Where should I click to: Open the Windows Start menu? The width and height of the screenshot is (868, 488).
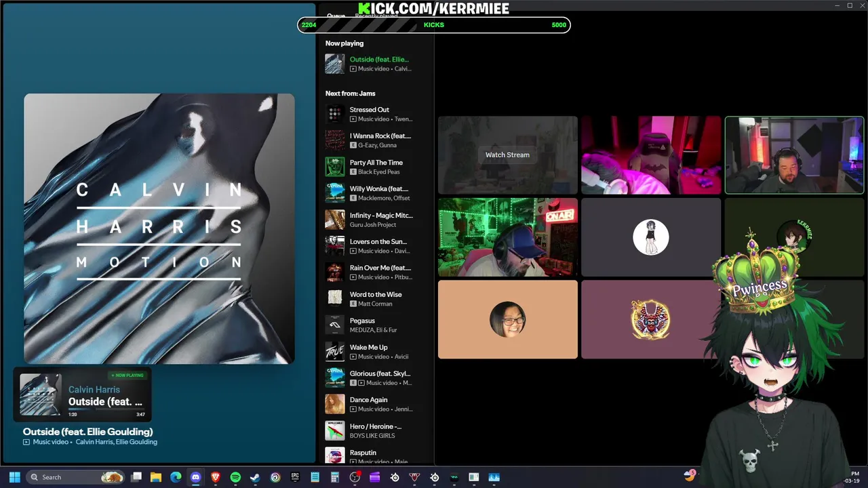pyautogui.click(x=14, y=477)
